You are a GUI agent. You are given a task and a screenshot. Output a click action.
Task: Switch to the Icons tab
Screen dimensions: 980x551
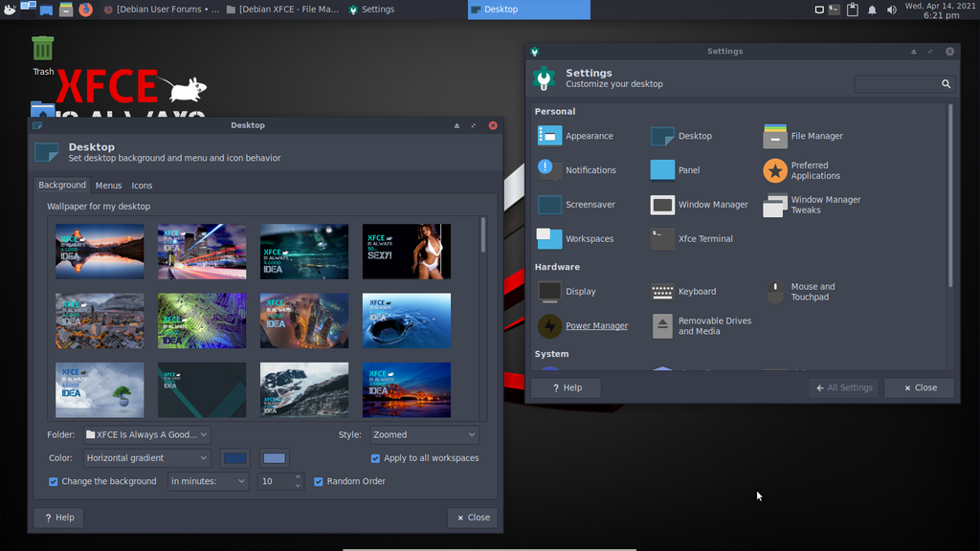point(142,186)
